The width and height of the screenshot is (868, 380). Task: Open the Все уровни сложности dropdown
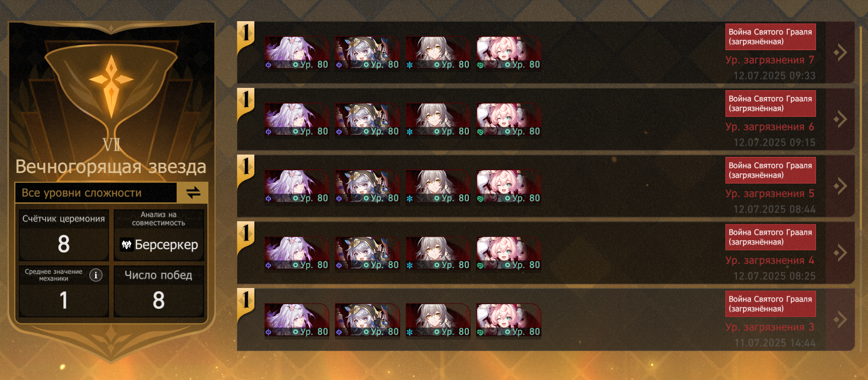tap(96, 193)
